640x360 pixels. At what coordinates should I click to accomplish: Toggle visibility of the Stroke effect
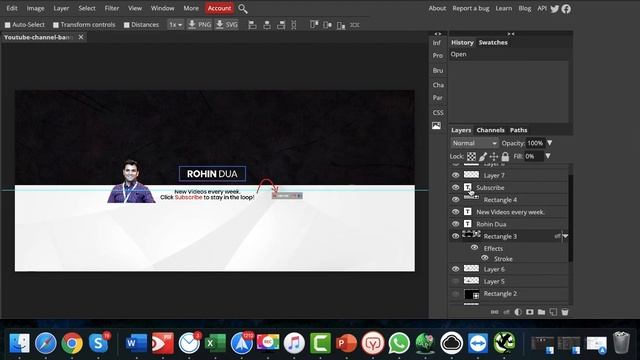484,258
